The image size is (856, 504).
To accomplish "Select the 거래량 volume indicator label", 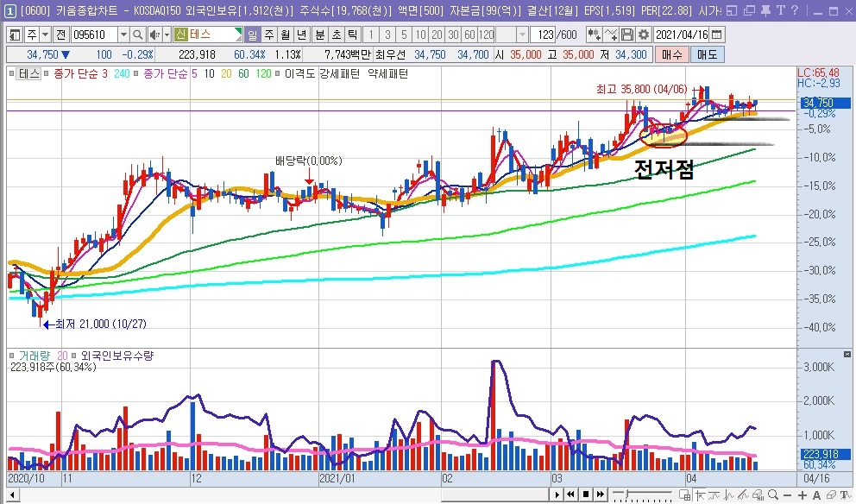I will [34, 356].
